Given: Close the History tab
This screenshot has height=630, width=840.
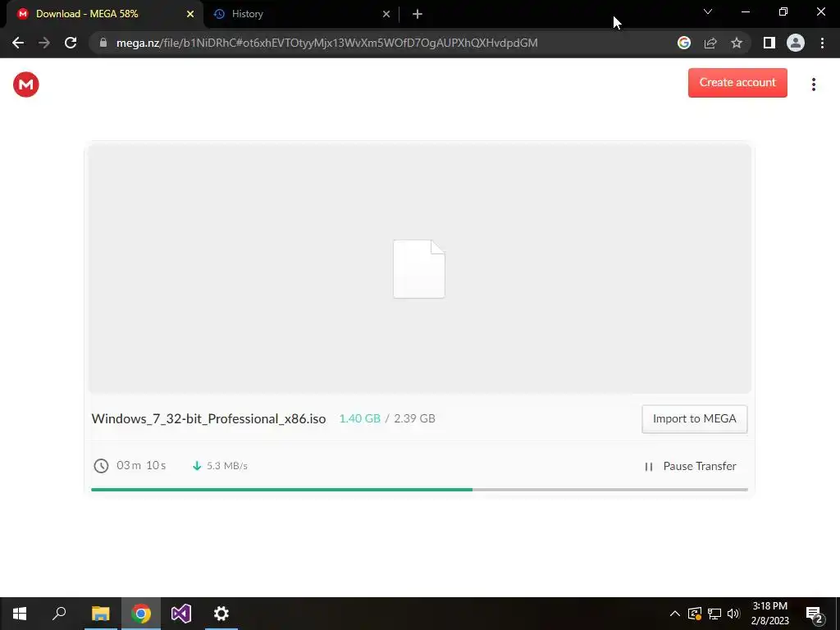Looking at the screenshot, I should [x=386, y=14].
